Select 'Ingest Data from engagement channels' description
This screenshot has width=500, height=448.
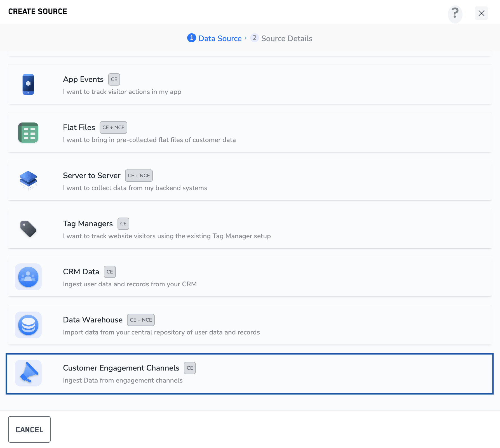[123, 380]
